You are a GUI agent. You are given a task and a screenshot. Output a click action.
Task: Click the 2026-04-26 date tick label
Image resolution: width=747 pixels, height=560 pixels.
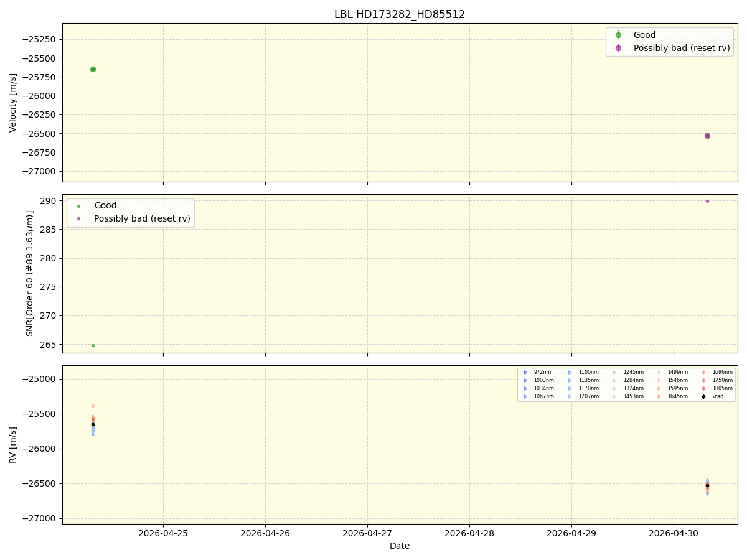click(x=265, y=533)
